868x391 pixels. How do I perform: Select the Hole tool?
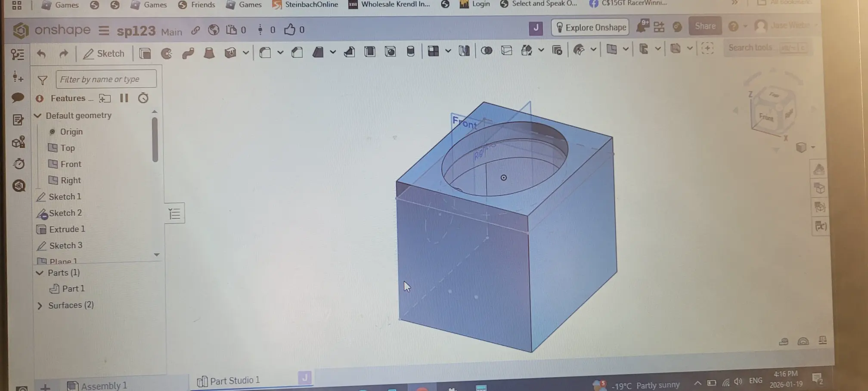pyautogui.click(x=390, y=52)
